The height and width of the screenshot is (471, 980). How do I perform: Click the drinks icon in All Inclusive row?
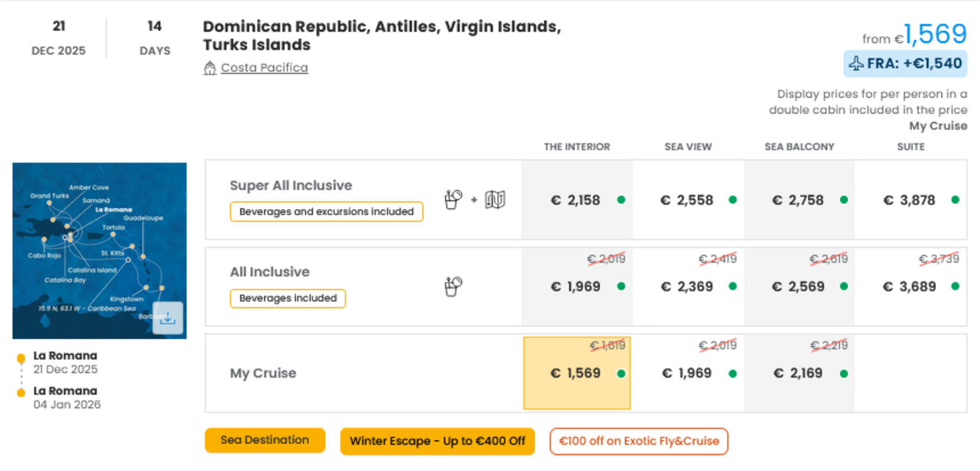click(x=453, y=286)
